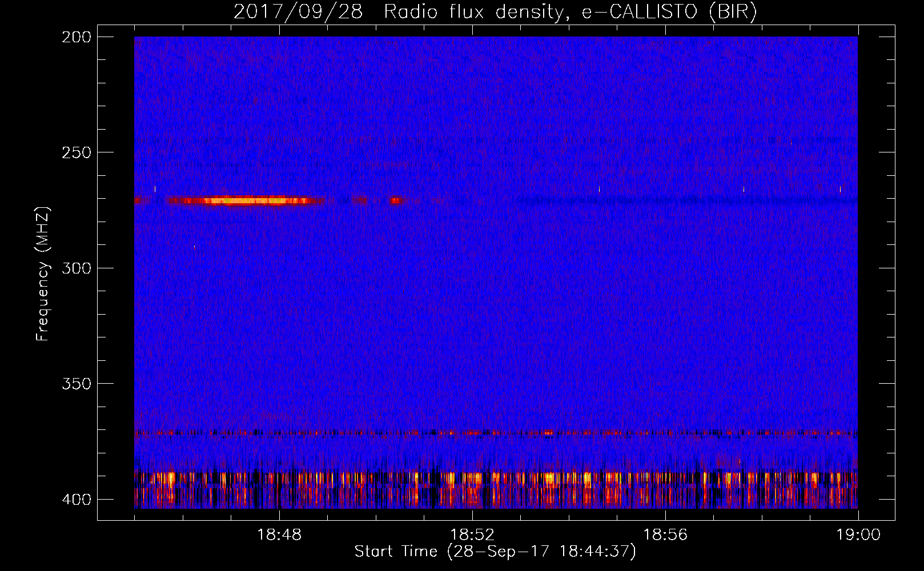Viewport: 924px width, 571px height.
Task: Select the 200 frequency axis label
Action: 76,37
